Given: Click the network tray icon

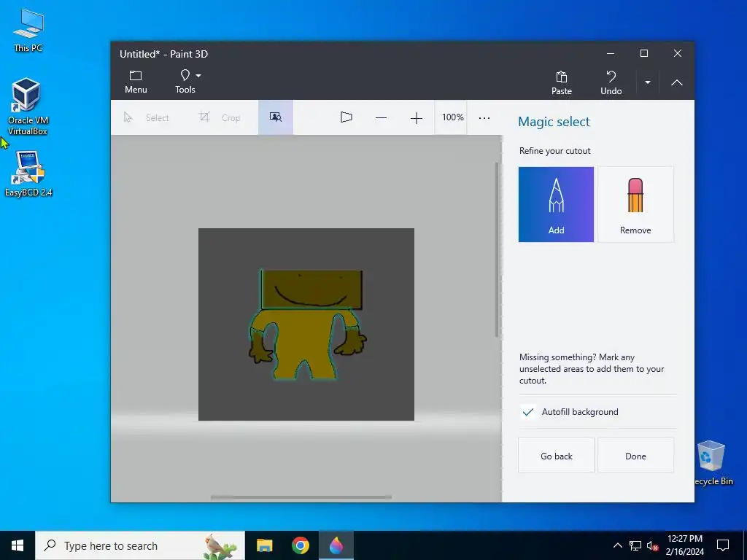Looking at the screenshot, I should 635,545.
